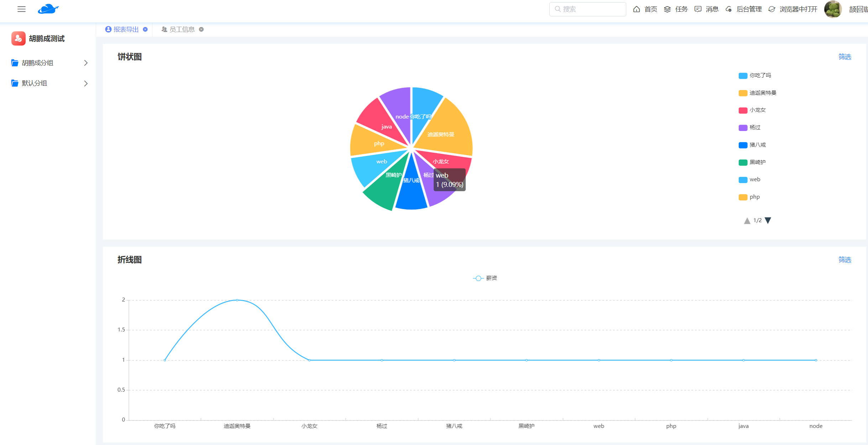Click the 胡鹏成测试 title text
Image resolution: width=868 pixels, height=445 pixels.
point(47,38)
